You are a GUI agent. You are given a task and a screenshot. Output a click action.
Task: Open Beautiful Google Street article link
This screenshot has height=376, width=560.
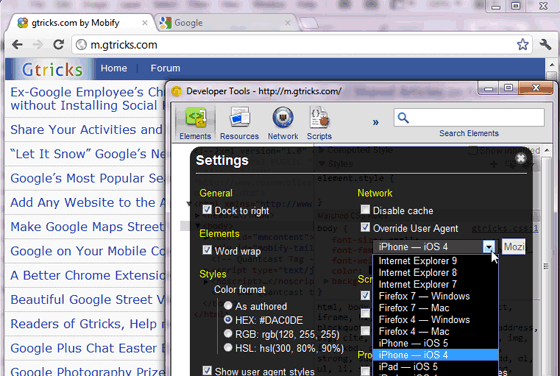[87, 300]
